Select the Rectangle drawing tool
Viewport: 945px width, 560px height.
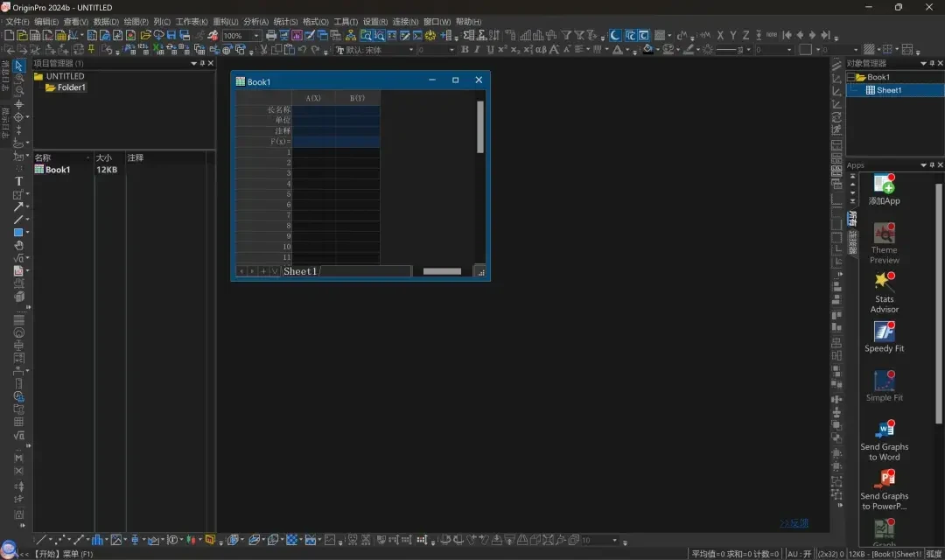point(18,233)
